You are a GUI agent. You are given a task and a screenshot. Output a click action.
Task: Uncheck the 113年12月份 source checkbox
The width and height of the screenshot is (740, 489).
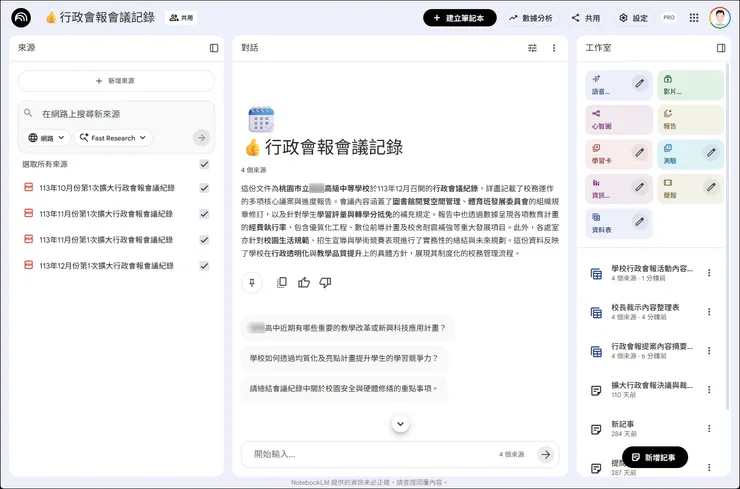pyautogui.click(x=204, y=266)
